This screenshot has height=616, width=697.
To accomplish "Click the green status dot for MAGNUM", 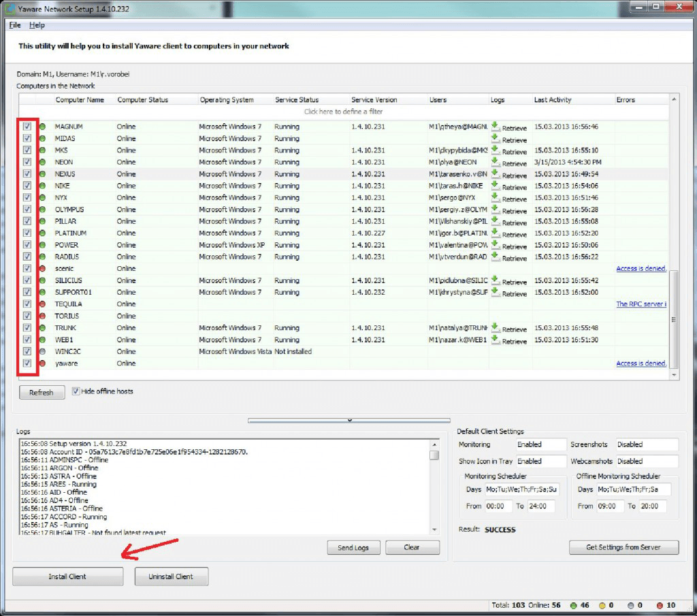I will coord(43,127).
